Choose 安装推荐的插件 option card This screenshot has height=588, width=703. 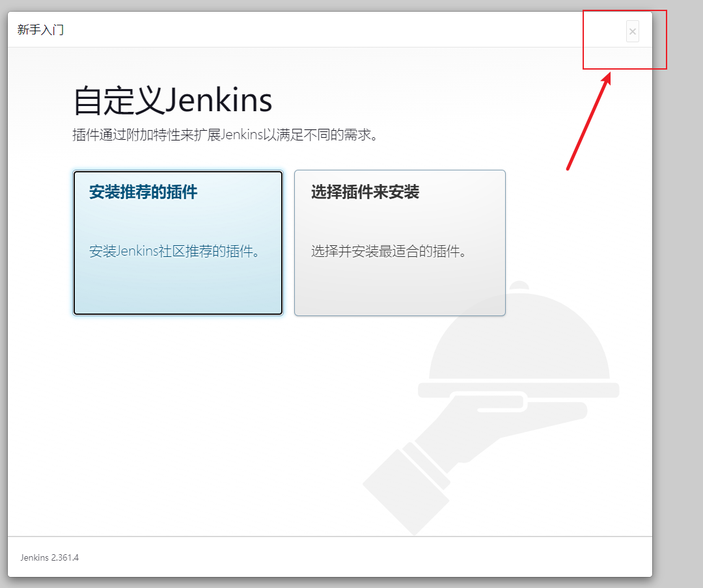178,243
